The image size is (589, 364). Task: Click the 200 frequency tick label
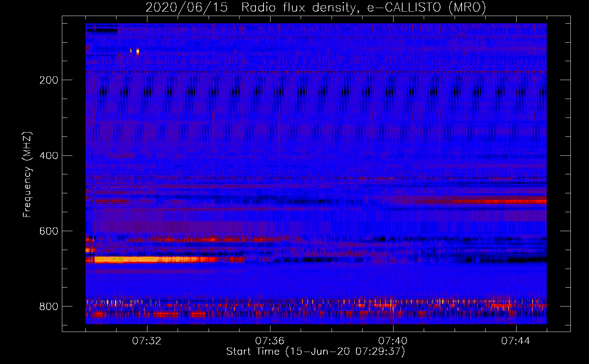point(49,80)
